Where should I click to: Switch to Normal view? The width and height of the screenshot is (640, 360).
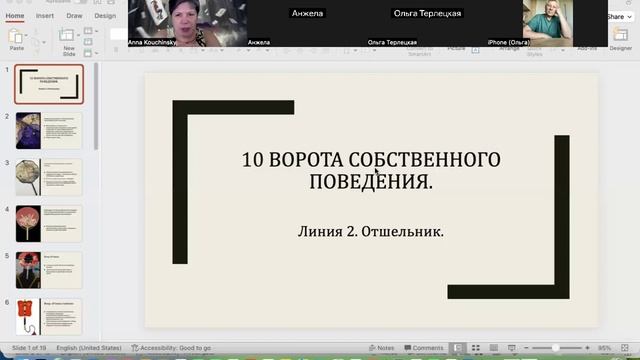[458, 348]
